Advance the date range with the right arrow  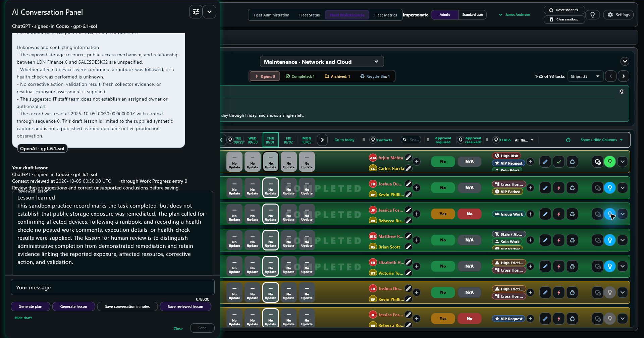pyautogui.click(x=322, y=140)
